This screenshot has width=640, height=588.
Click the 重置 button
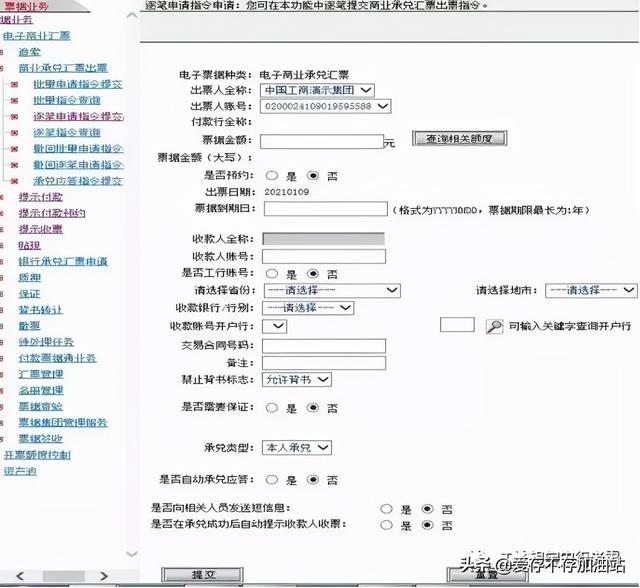coord(487,575)
